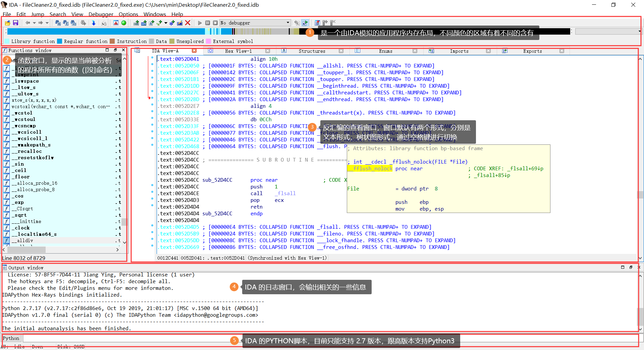Switch to the Enums tab

(x=386, y=51)
